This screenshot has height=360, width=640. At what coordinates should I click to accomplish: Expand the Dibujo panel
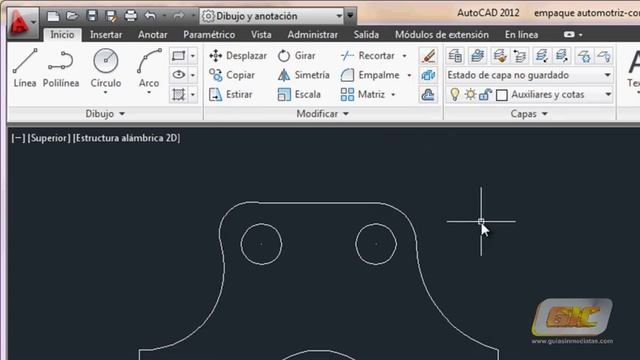[x=105, y=114]
